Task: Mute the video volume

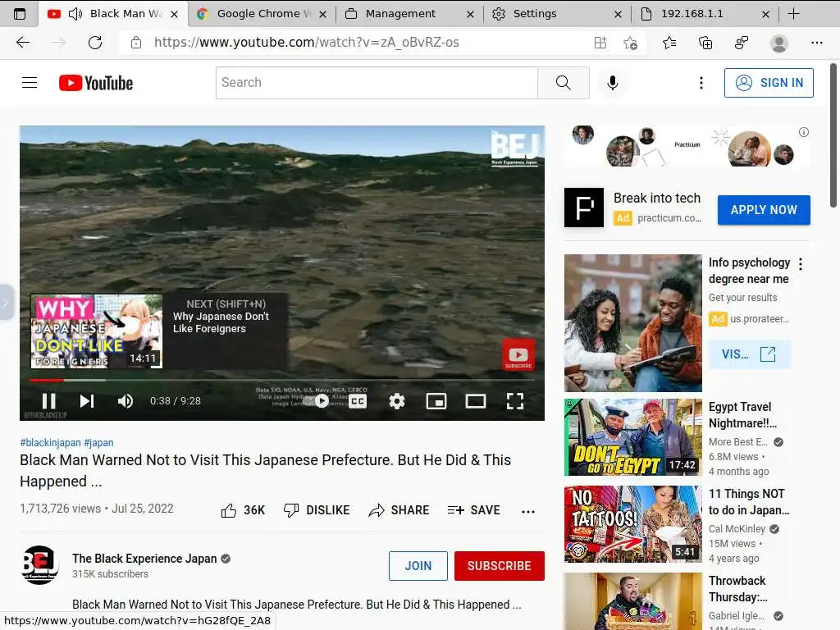Action: click(126, 400)
